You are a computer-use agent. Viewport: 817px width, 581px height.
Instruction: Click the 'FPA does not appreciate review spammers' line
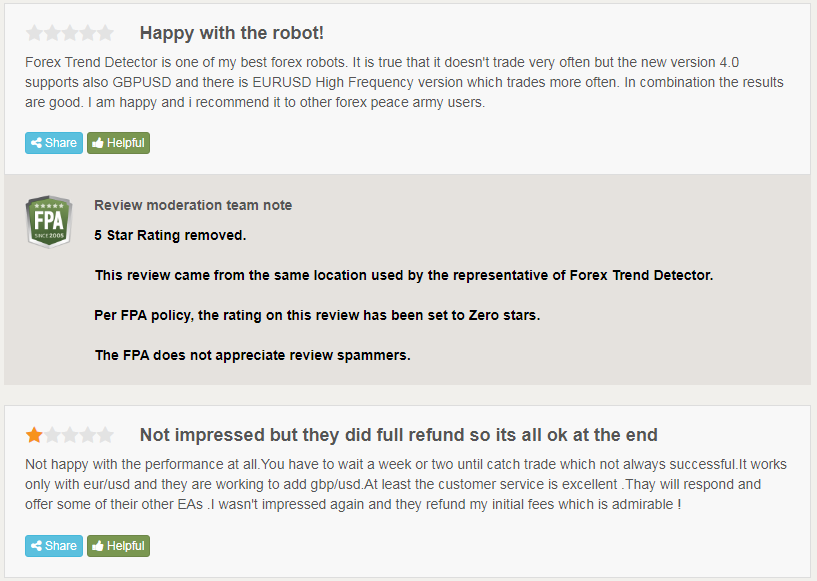[253, 355]
